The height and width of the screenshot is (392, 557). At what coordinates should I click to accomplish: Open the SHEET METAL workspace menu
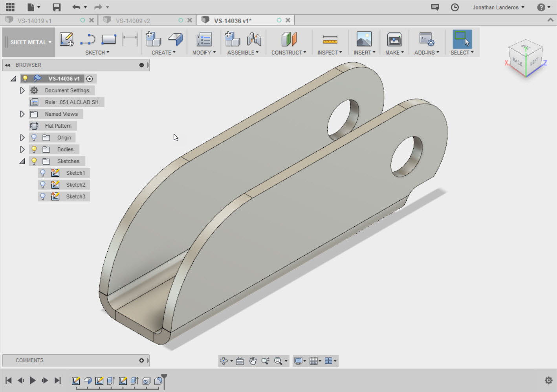coord(29,42)
